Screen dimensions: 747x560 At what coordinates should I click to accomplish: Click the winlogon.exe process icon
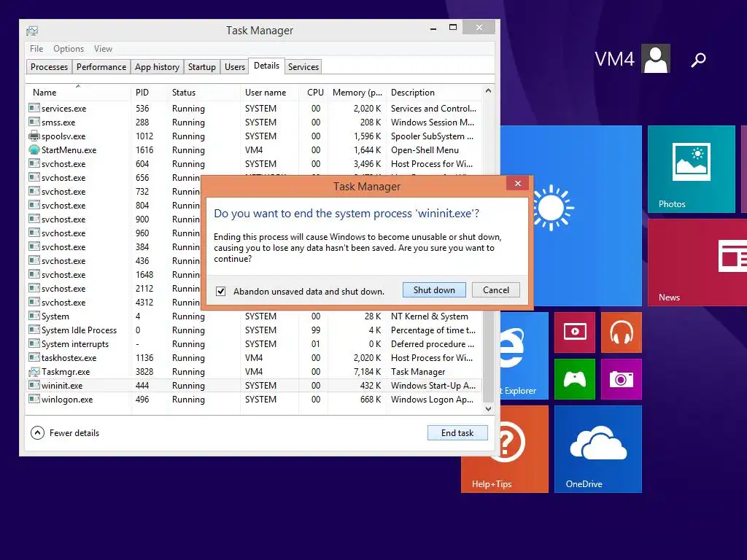coord(34,399)
